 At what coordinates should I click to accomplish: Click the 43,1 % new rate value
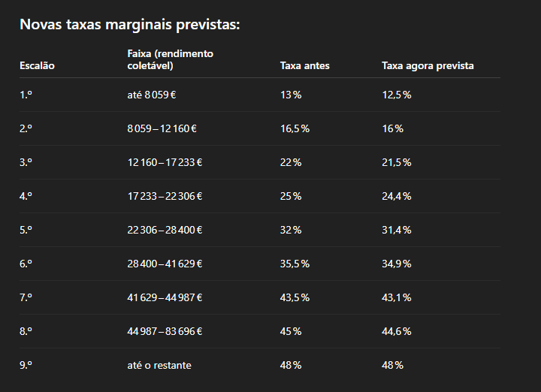(397, 297)
